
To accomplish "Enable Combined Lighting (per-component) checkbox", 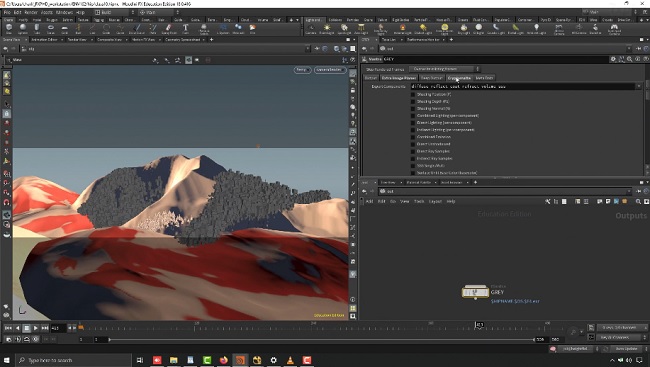I will click(413, 116).
